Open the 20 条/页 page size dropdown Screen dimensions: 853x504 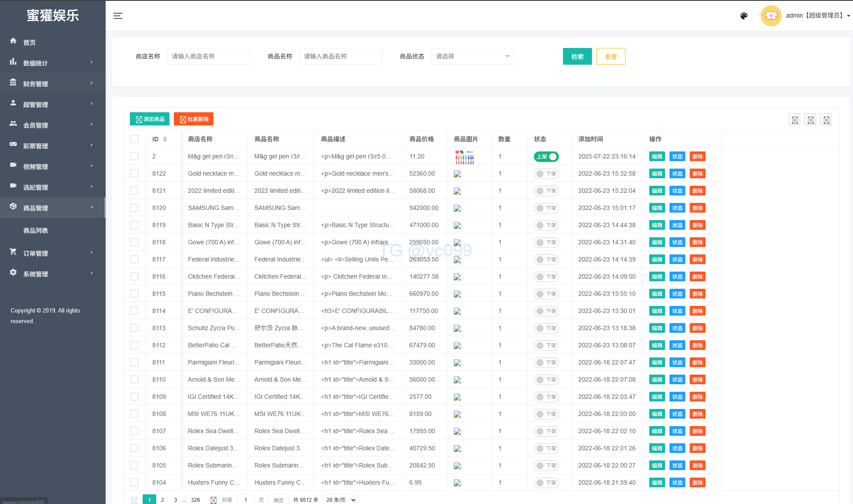click(x=340, y=500)
